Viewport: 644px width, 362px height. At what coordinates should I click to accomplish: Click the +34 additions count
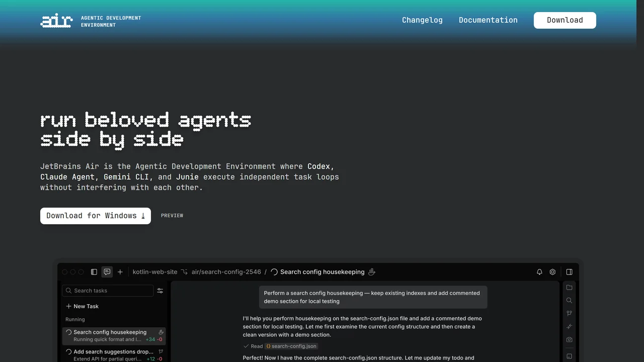click(150, 339)
